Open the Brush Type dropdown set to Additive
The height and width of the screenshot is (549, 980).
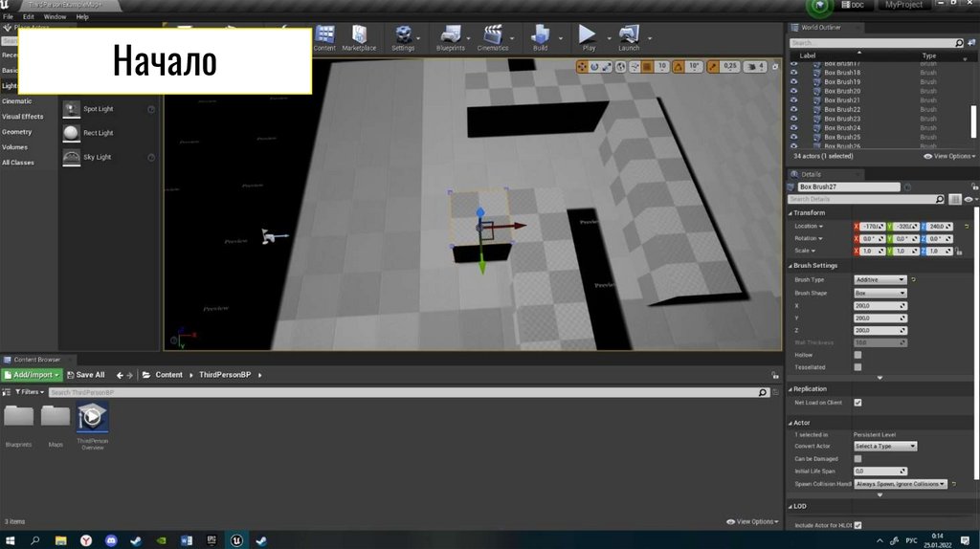click(x=880, y=279)
